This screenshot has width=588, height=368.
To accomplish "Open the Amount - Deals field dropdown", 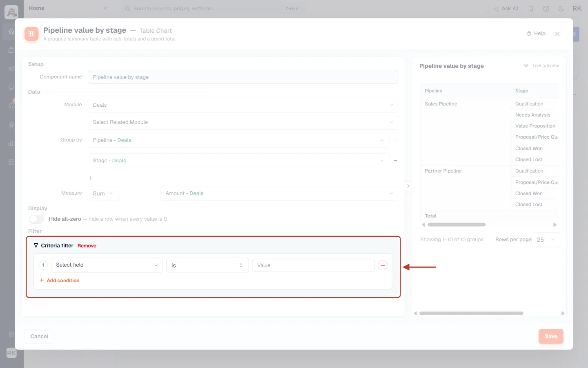I will (279, 193).
